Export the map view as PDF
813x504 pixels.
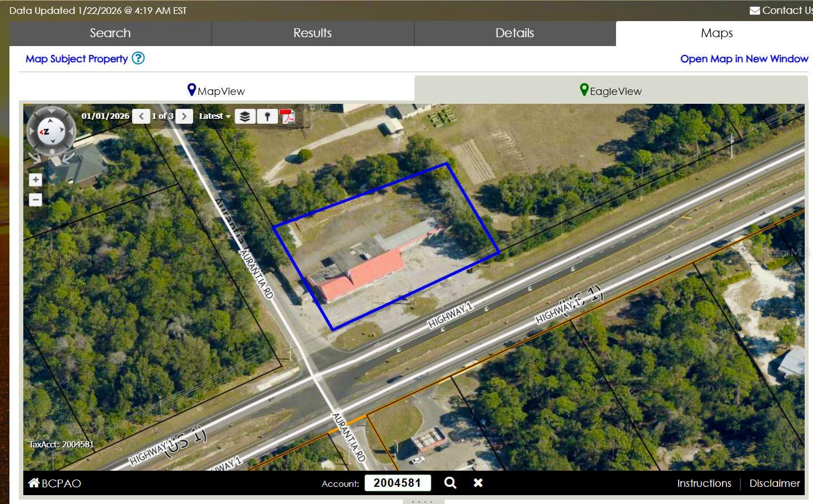288,117
